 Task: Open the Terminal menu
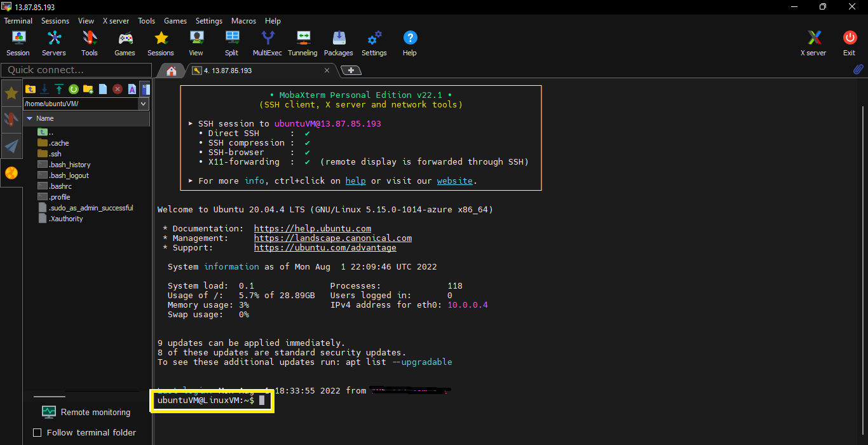coord(18,21)
